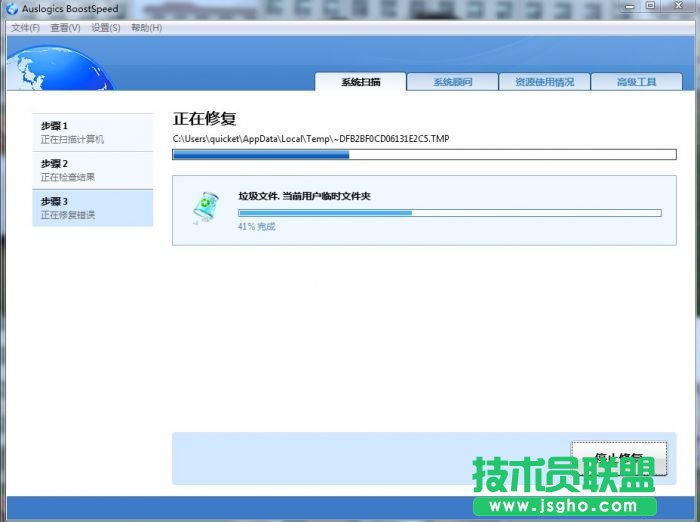Image resolution: width=700 pixels, height=522 pixels.
Task: Select 步骤 1 正在扫描计算机 in sidebar
Action: coord(92,132)
